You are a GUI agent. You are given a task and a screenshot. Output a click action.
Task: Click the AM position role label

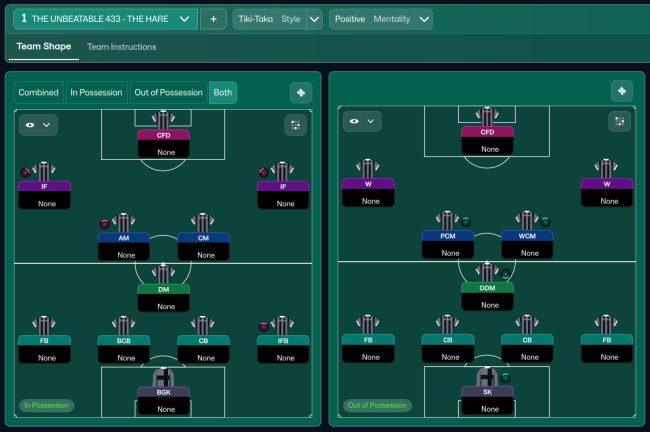(123, 238)
